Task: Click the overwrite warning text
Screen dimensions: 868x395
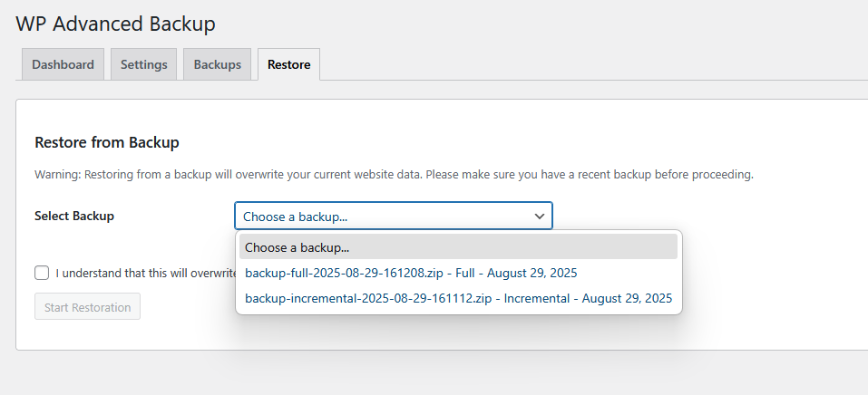Action: click(395, 175)
